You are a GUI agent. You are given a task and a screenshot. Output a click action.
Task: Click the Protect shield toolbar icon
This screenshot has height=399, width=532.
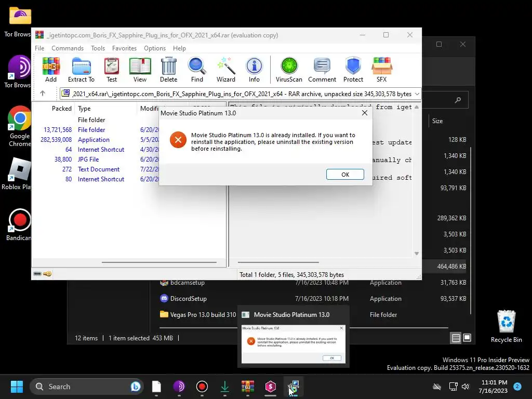click(353, 70)
